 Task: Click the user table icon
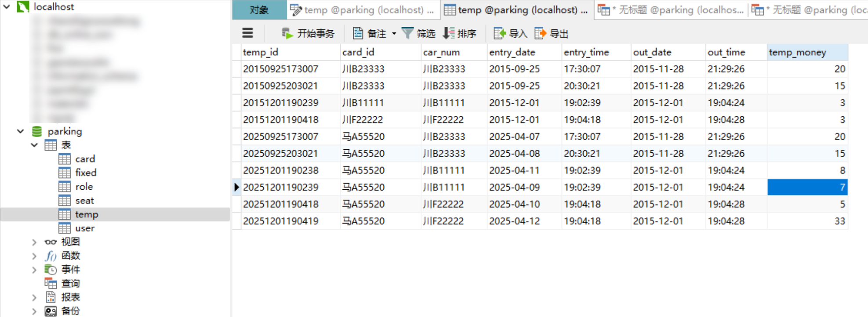[x=65, y=228]
